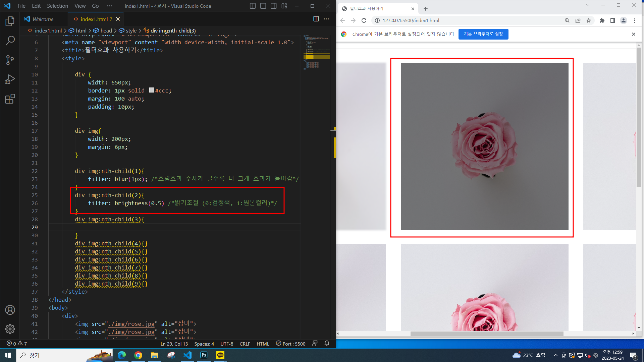Expand the menu bar overflow ellipsis
This screenshot has height=362, width=644.
pyautogui.click(x=109, y=6)
